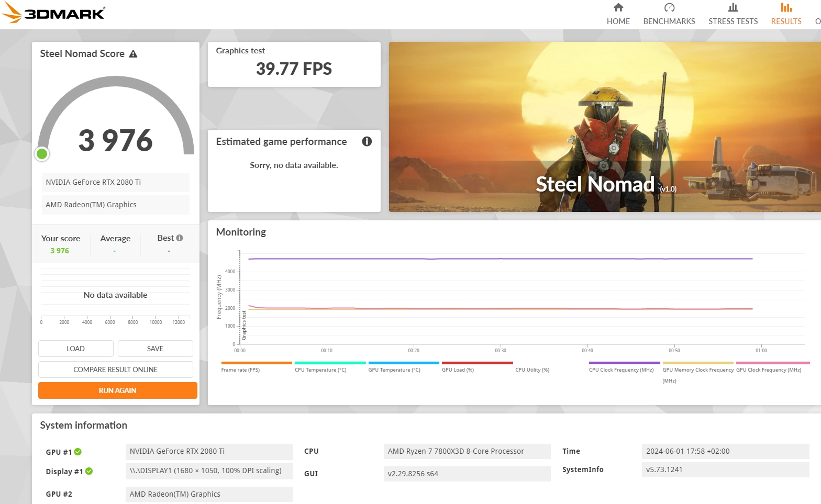821x504 pixels.
Task: Open the STRESS TESTS tab
Action: (733, 21)
